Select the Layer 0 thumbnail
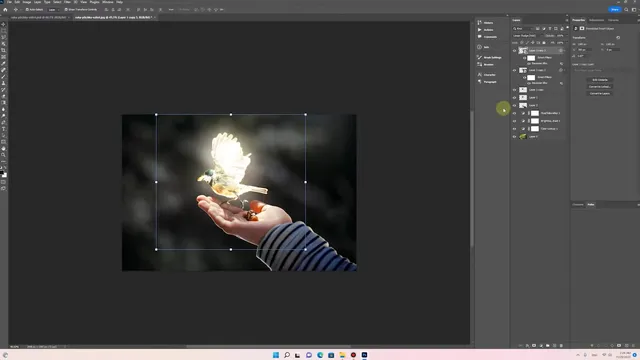 (x=523, y=137)
